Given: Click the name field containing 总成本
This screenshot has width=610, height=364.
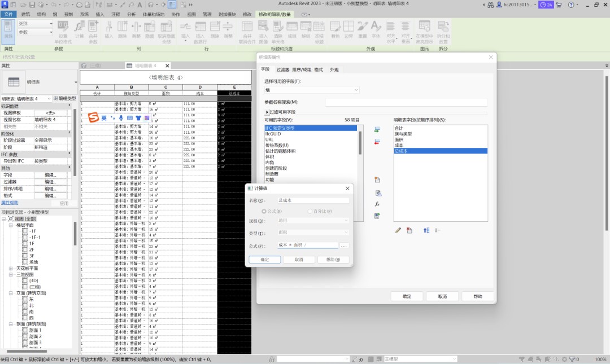Looking at the screenshot, I should pos(313,200).
